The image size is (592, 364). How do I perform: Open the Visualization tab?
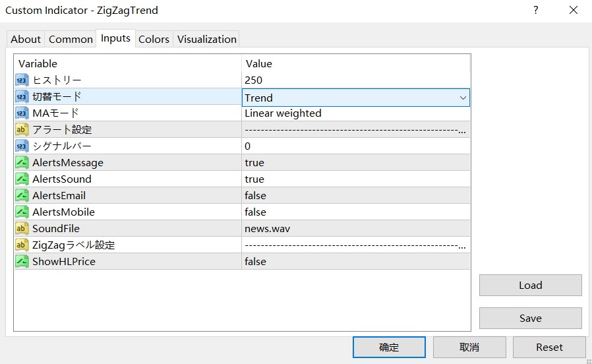(x=206, y=39)
